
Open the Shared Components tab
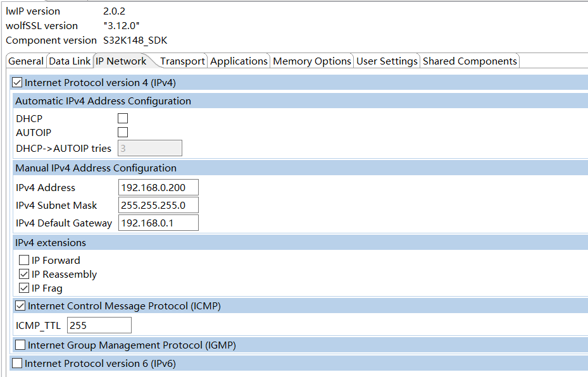470,61
